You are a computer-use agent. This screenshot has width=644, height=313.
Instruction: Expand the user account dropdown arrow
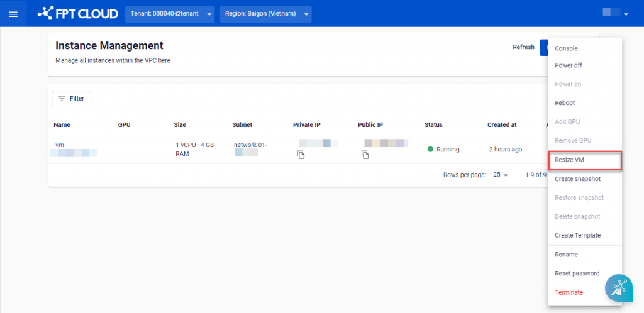click(626, 14)
